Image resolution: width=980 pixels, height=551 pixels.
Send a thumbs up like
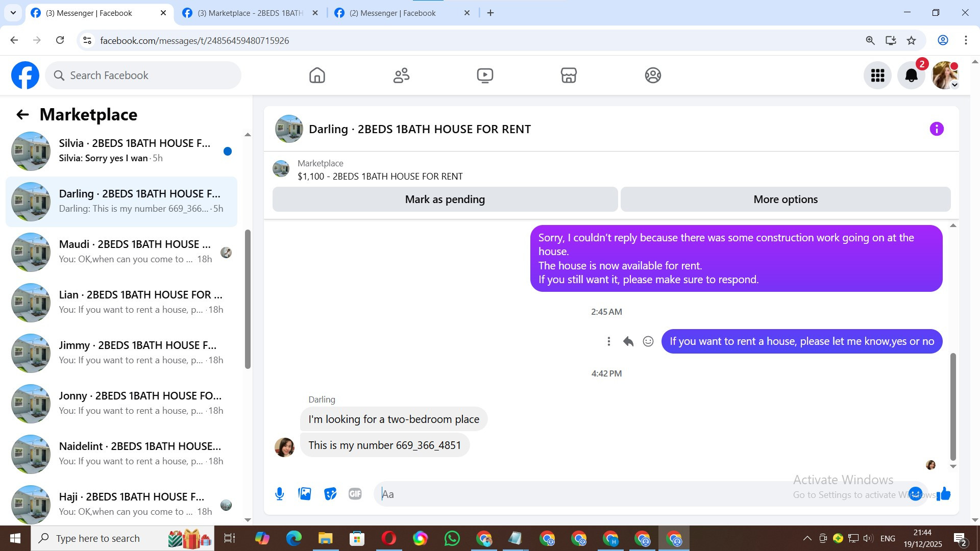click(x=943, y=494)
